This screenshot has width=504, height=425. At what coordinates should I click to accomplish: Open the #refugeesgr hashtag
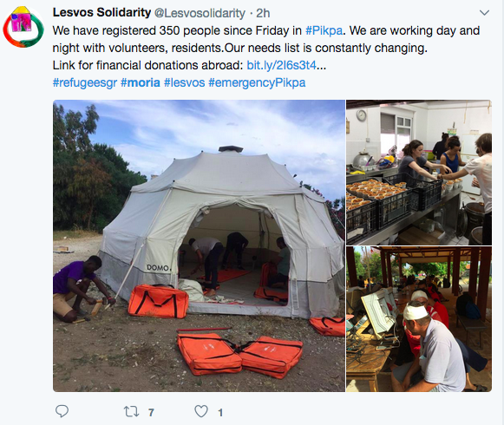(x=85, y=82)
